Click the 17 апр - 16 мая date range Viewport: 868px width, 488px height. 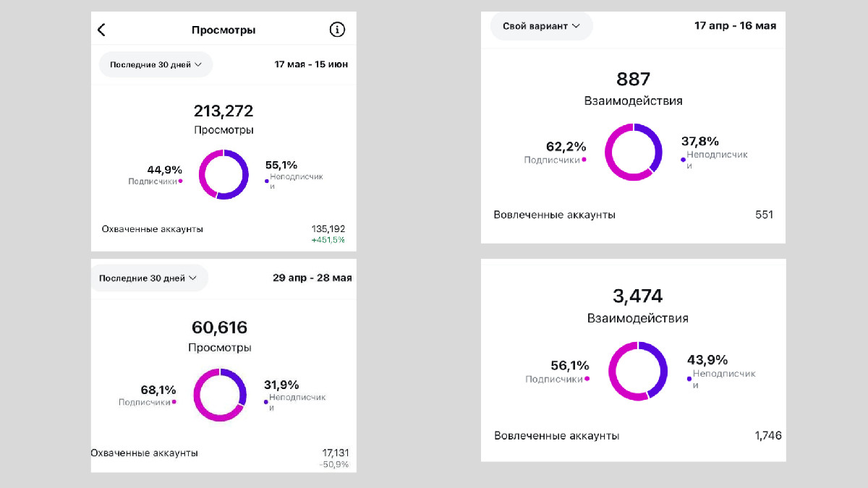(736, 26)
